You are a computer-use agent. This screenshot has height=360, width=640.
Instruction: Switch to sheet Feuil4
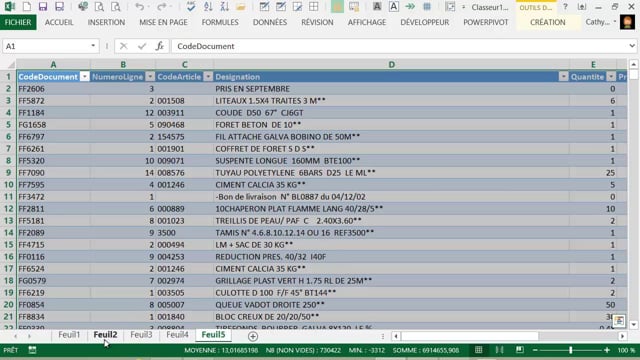coord(177,335)
